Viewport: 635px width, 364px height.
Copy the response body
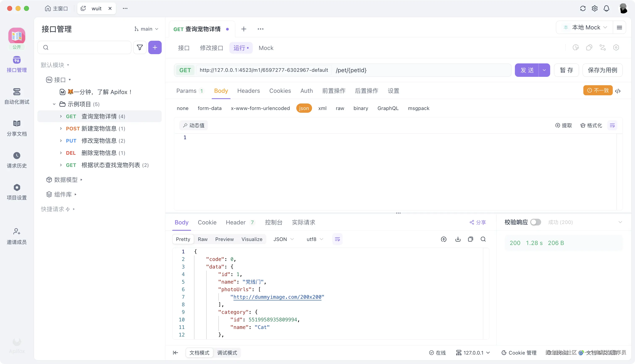coord(471,239)
